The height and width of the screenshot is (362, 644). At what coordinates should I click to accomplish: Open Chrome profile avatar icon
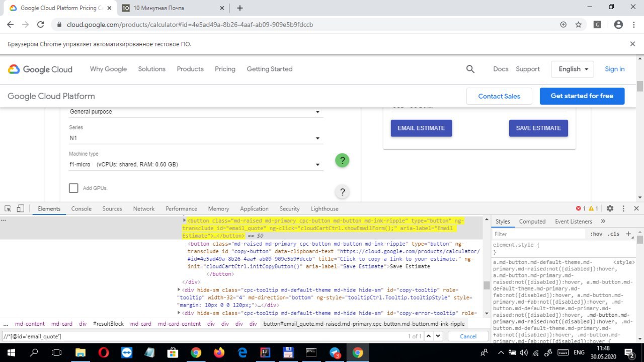point(618,24)
